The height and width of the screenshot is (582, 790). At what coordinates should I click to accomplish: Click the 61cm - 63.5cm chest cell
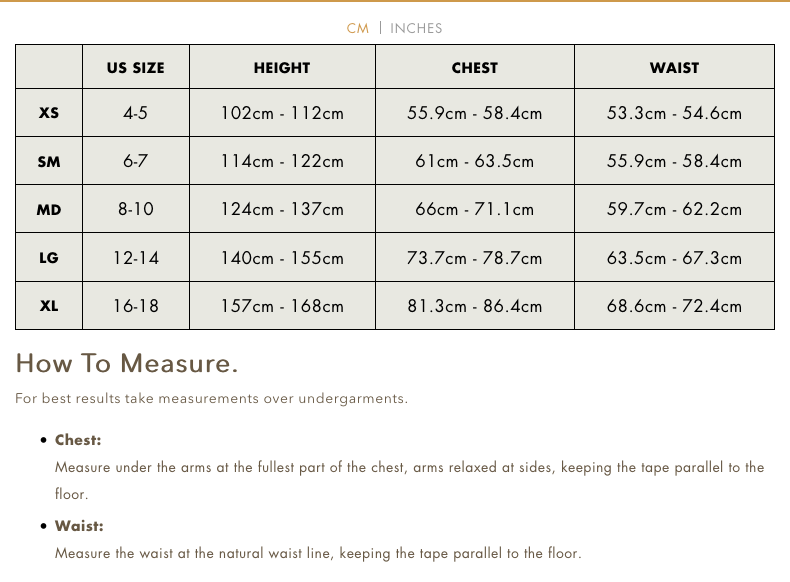[x=475, y=161]
